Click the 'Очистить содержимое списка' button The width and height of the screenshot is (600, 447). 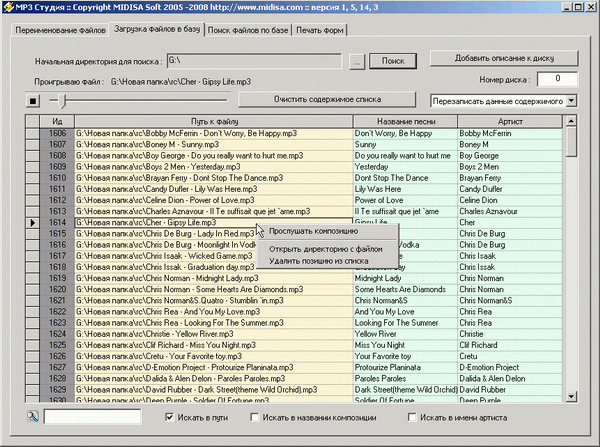[330, 99]
